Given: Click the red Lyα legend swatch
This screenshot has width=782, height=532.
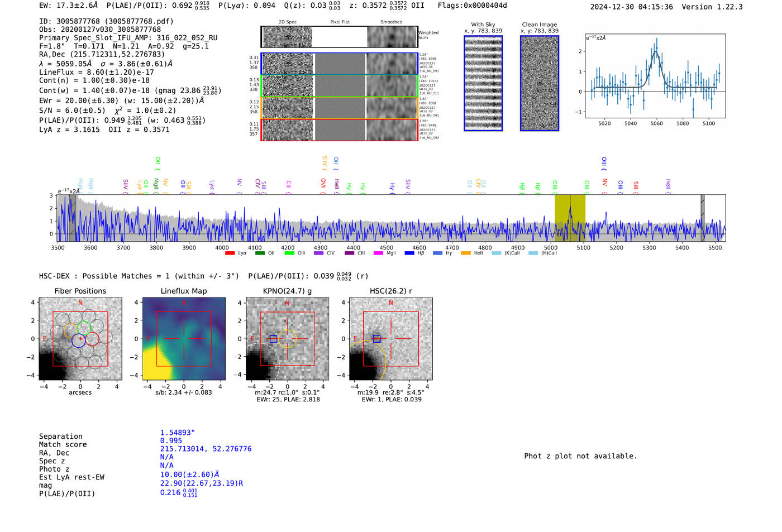Looking at the screenshot, I should point(230,253).
